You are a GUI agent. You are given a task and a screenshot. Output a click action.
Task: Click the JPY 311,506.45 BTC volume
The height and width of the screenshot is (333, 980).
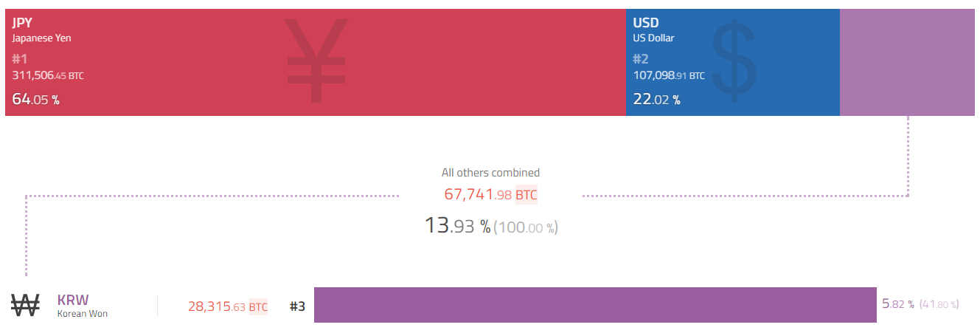[48, 75]
